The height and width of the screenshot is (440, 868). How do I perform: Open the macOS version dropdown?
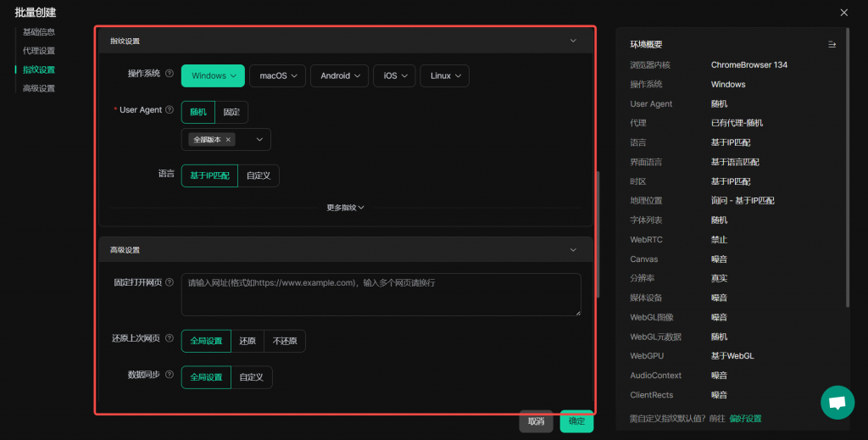click(x=277, y=76)
